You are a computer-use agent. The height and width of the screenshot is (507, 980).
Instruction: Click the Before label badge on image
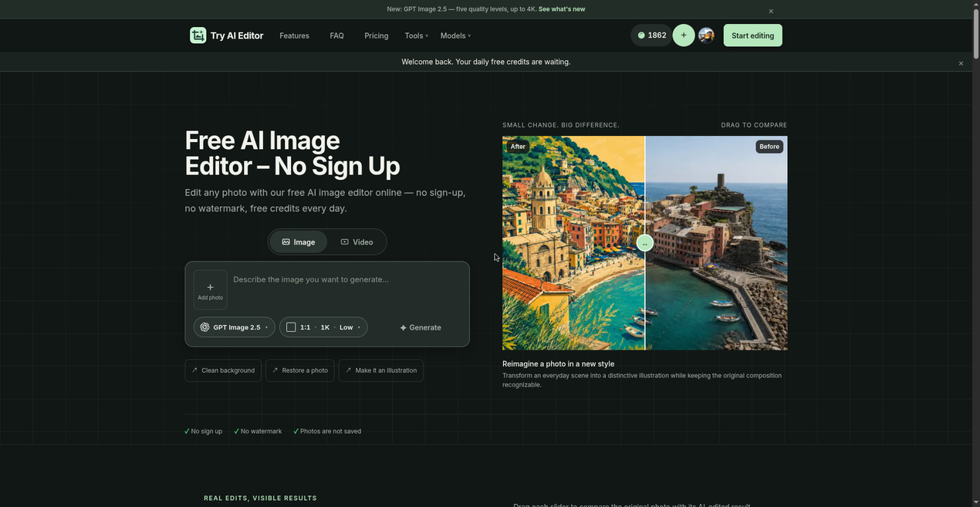click(x=769, y=147)
